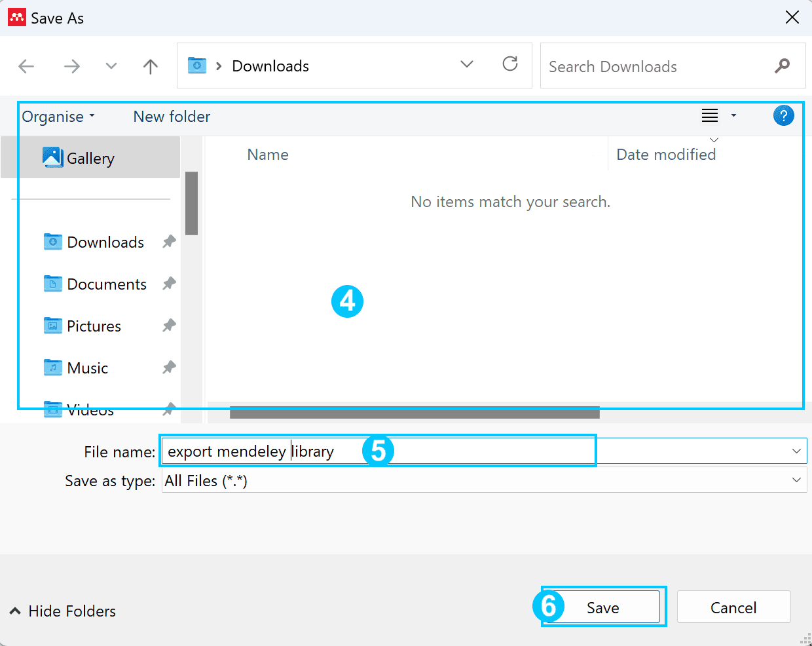Open Music in the navigation pane
812x646 pixels.
click(x=87, y=368)
